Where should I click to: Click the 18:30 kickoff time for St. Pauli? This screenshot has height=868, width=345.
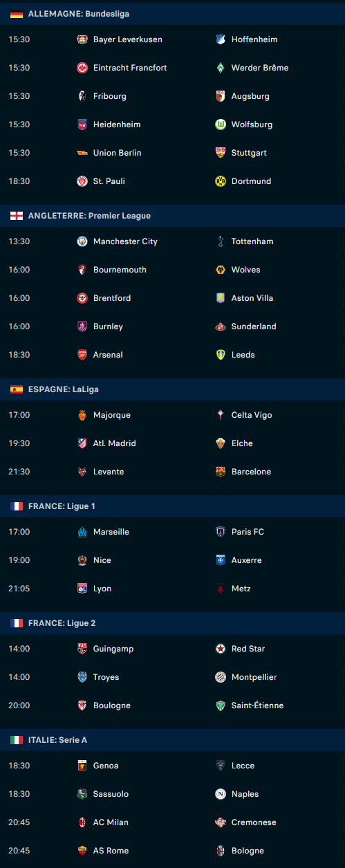(x=19, y=181)
